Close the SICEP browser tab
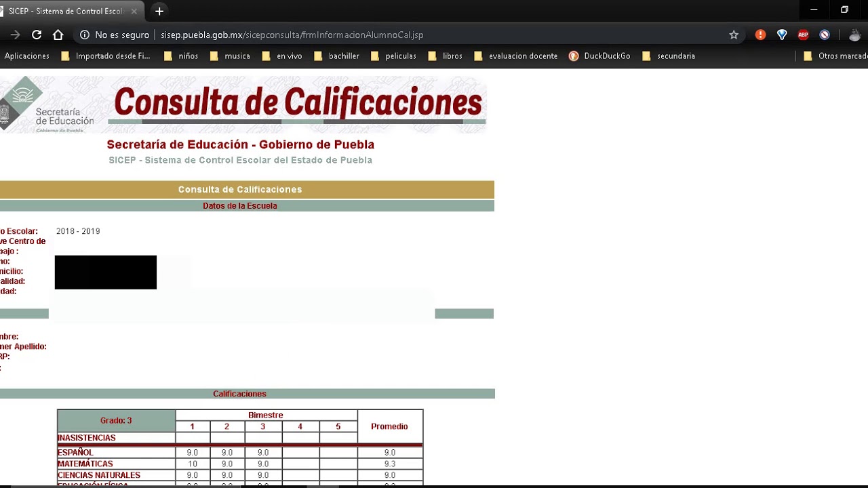 [x=134, y=11]
